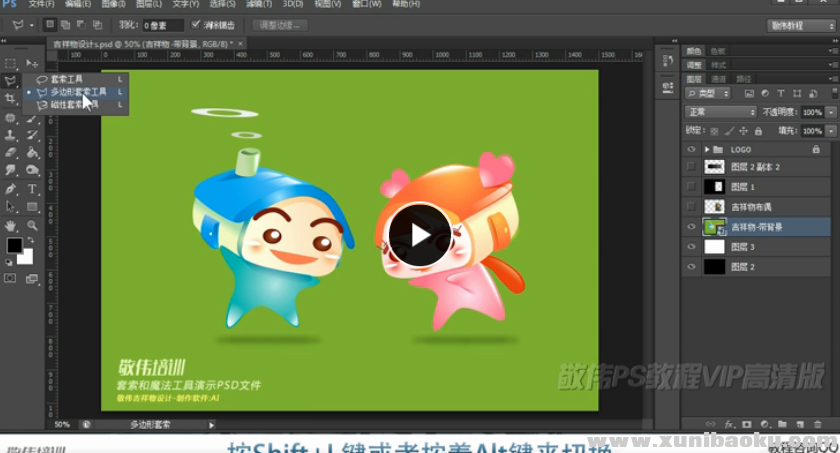
Task: Click the black foreground color swatch
Action: [x=15, y=246]
